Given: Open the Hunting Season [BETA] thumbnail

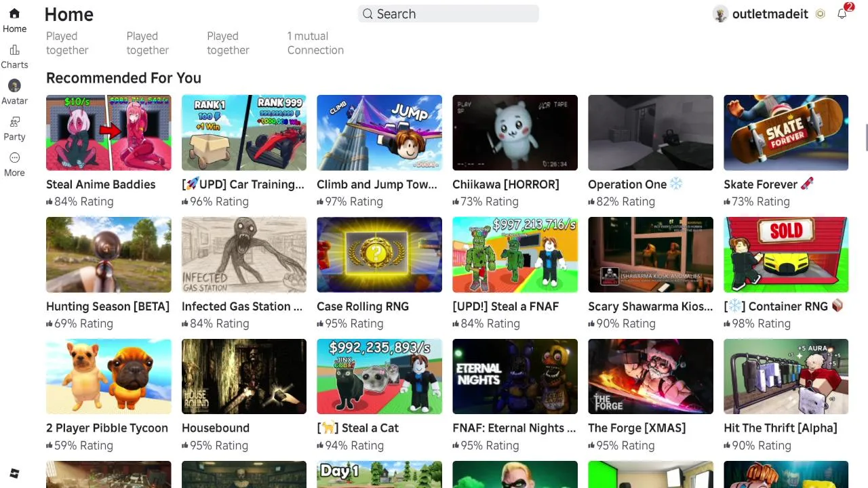Looking at the screenshot, I should click(108, 255).
